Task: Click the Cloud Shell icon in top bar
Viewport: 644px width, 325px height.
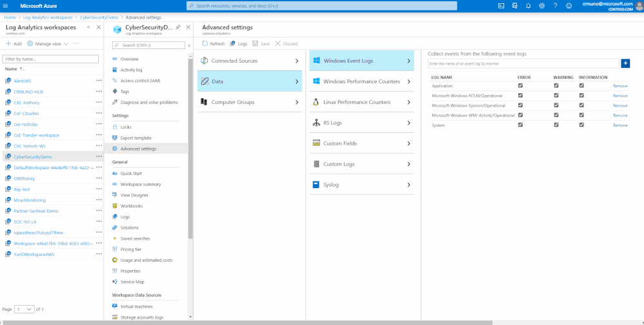Action: 501,6
